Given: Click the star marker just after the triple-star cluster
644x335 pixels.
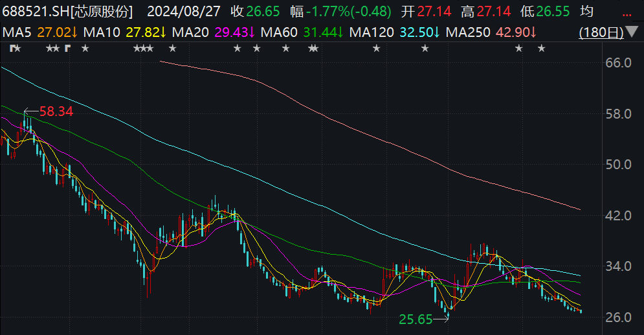Looking at the screenshot, I should click(173, 49).
